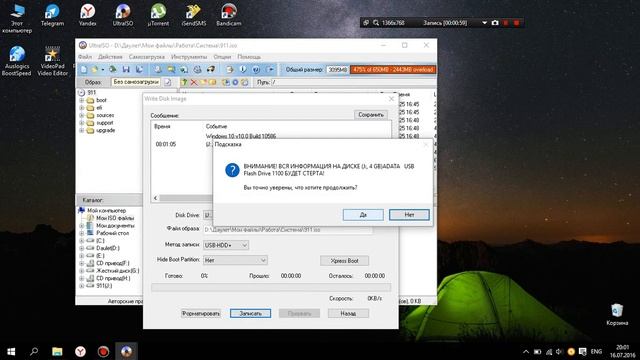640x360 pixels.
Task: Click the Help question-mark toolbar icon
Action: click(x=256, y=70)
